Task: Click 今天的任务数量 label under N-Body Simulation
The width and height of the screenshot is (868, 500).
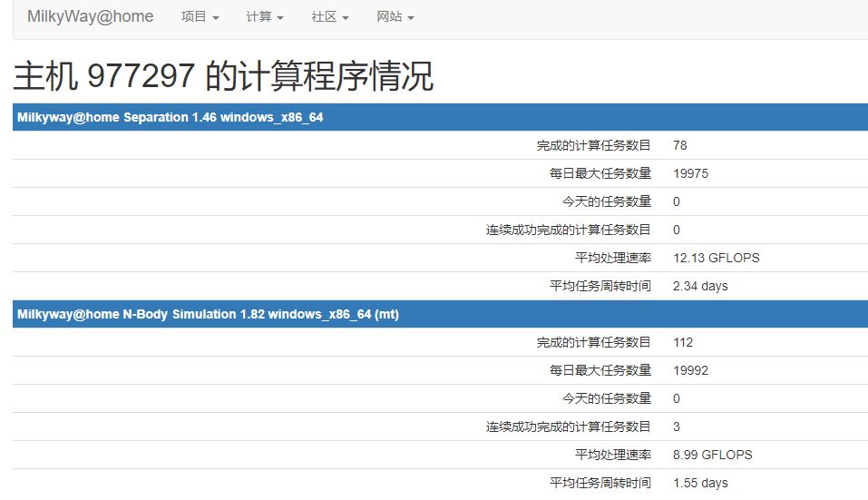Action: point(606,398)
